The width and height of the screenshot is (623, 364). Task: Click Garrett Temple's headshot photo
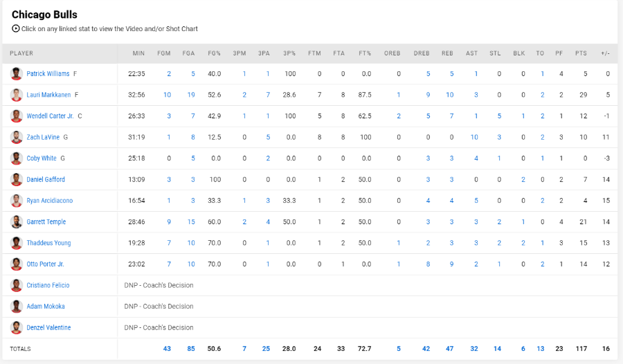tap(17, 221)
